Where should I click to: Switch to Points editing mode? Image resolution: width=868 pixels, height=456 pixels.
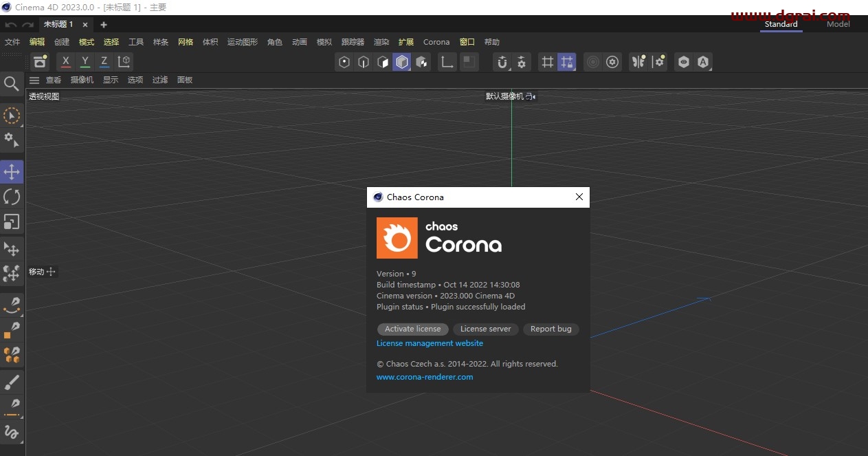[x=344, y=62]
